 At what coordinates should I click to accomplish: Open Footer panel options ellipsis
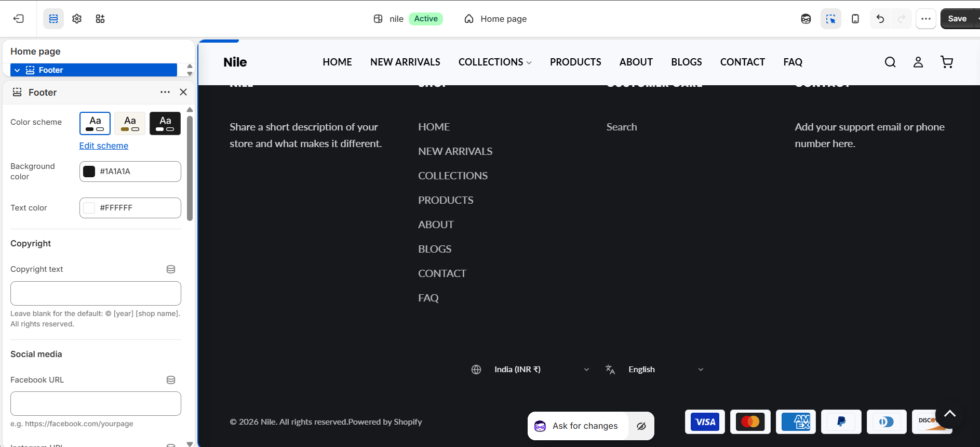[165, 92]
